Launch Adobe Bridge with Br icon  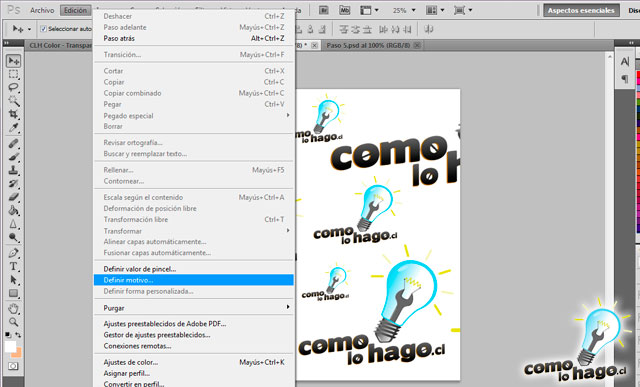click(x=324, y=10)
